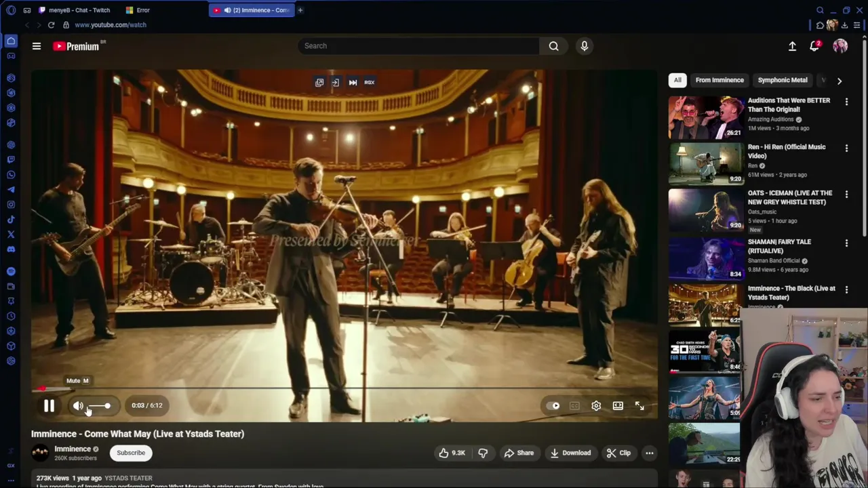Go to the YouTube Premium home logo
This screenshot has height=488, width=868.
[76, 46]
